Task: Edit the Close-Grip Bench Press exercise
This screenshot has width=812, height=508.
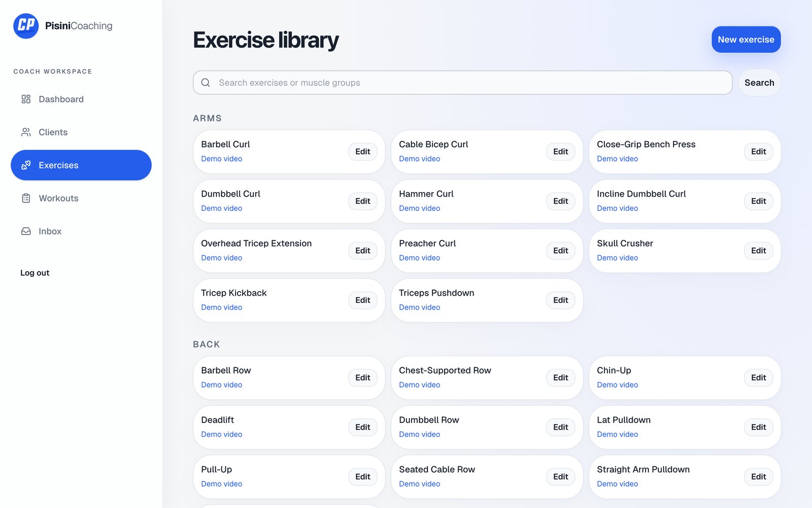Action: pos(759,151)
